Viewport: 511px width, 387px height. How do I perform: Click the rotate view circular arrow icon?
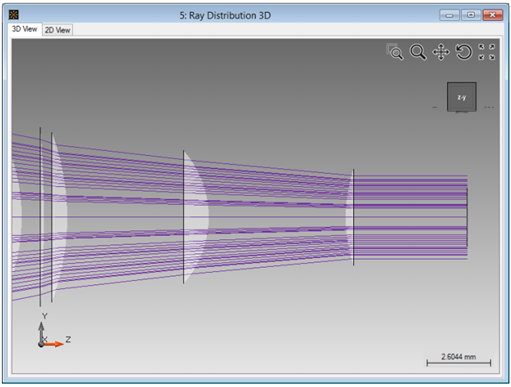[464, 52]
